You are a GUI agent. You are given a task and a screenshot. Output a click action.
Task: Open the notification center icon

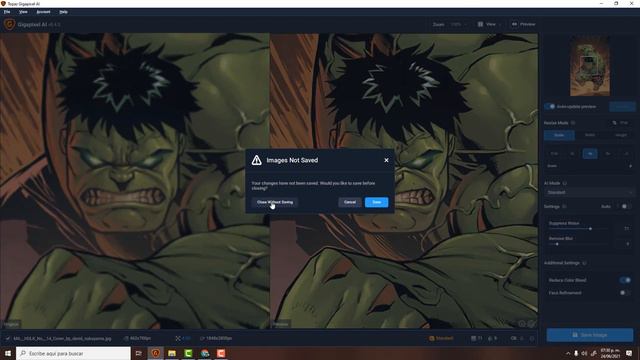pyautogui.click(x=629, y=353)
